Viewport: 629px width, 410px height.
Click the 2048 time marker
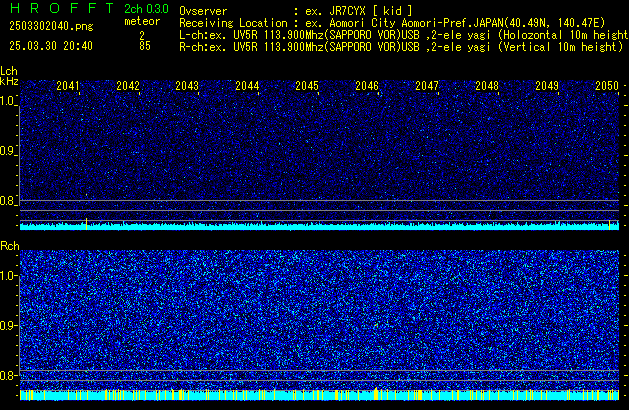point(487,86)
